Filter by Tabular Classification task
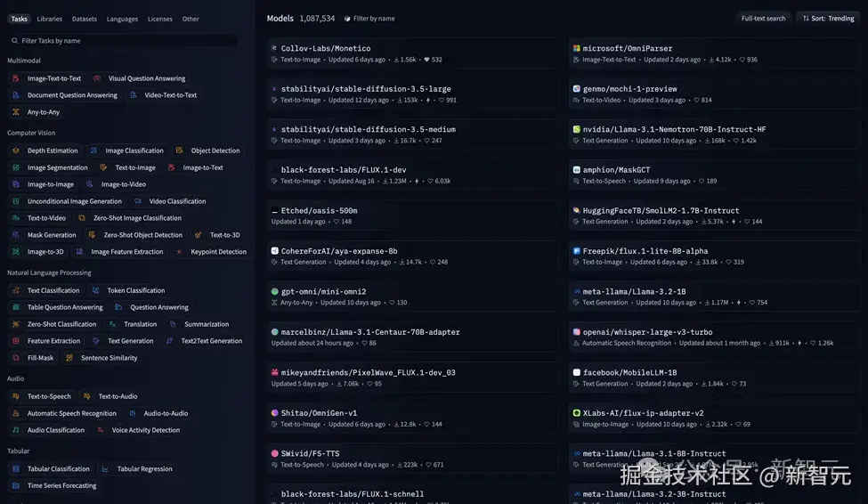 (52, 469)
